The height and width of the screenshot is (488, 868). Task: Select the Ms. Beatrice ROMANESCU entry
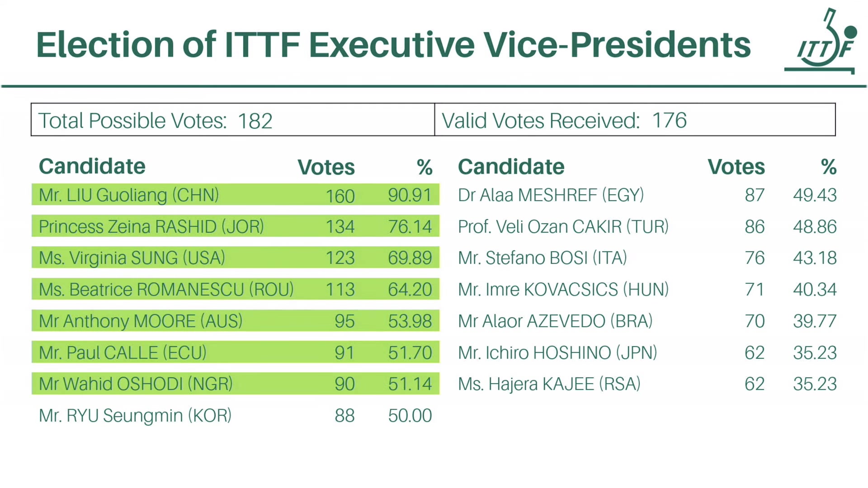[x=235, y=289]
